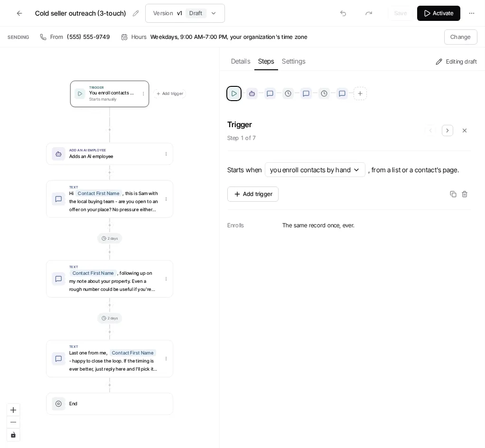Duplicate the trigger with copy icon
The image size is (485, 448).
click(453, 194)
